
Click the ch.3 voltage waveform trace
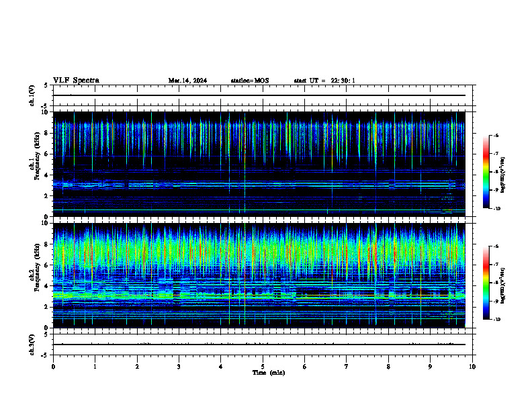259,345
